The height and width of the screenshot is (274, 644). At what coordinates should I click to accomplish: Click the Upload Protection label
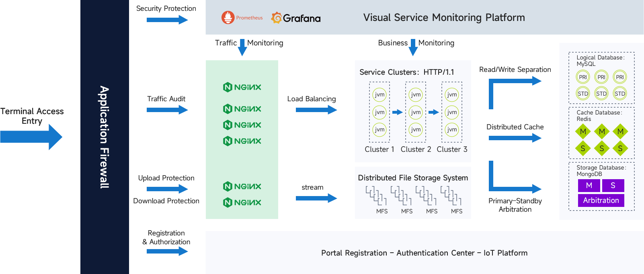pyautogui.click(x=166, y=178)
